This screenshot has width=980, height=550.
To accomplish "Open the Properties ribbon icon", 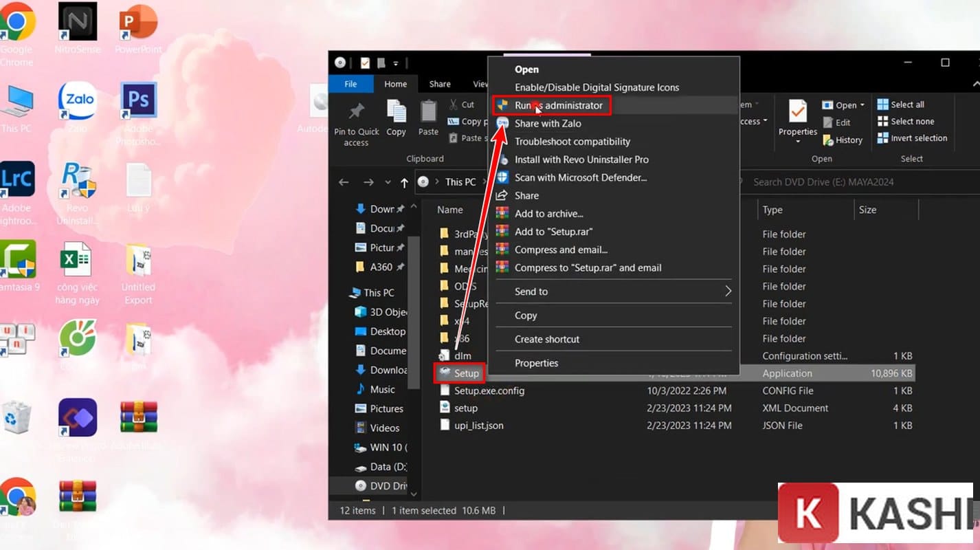I will click(797, 111).
